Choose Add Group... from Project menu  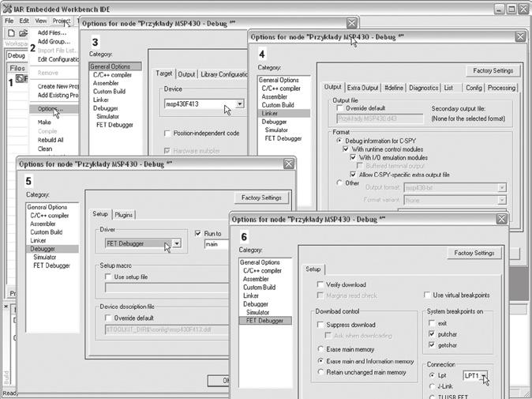pyautogui.click(x=54, y=41)
